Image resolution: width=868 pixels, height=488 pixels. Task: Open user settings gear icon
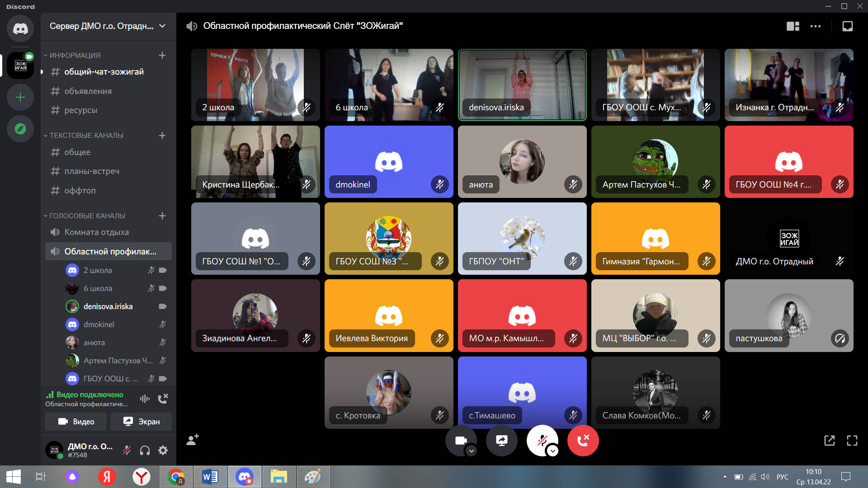pos(163,450)
